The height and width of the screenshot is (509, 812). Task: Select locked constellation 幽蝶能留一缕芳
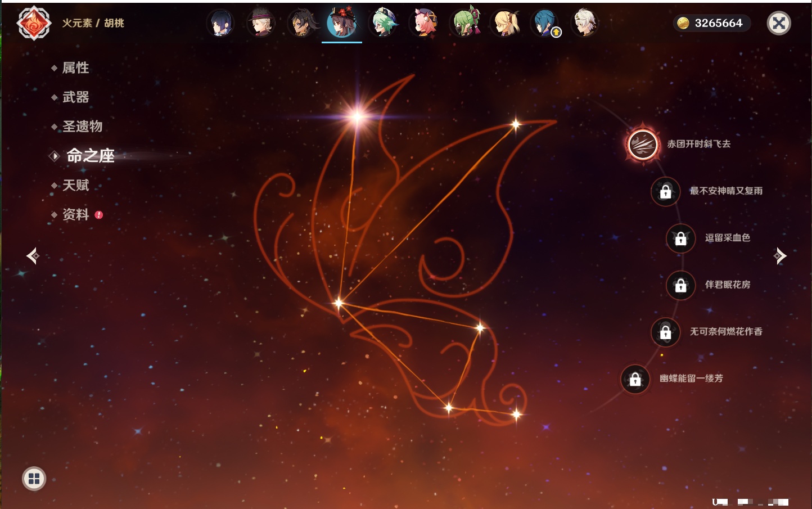coord(635,380)
